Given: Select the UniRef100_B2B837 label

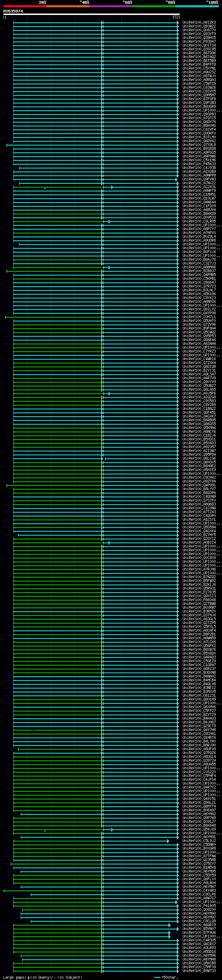Looking at the screenshot, I should point(199,271).
